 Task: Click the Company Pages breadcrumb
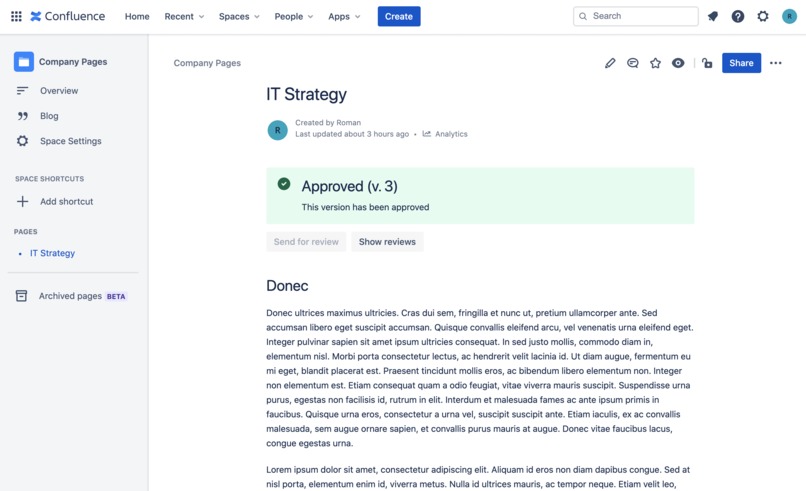(x=207, y=63)
